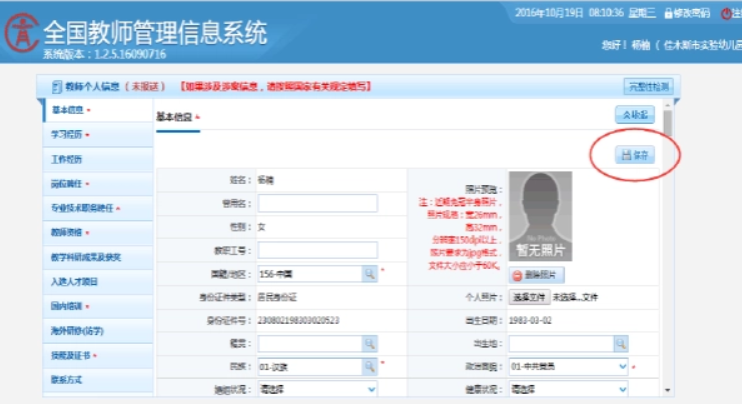The height and width of the screenshot is (404, 742).
Task: Click the 教职工号 input field
Action: click(x=317, y=249)
